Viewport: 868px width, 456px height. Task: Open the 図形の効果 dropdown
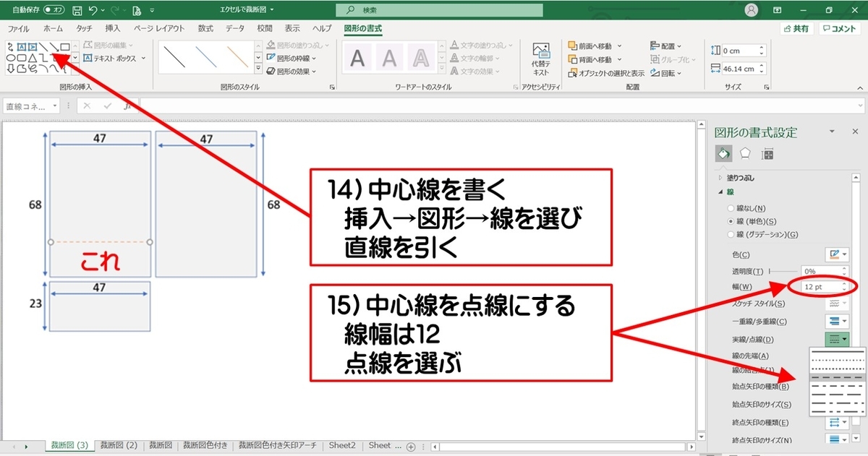292,71
